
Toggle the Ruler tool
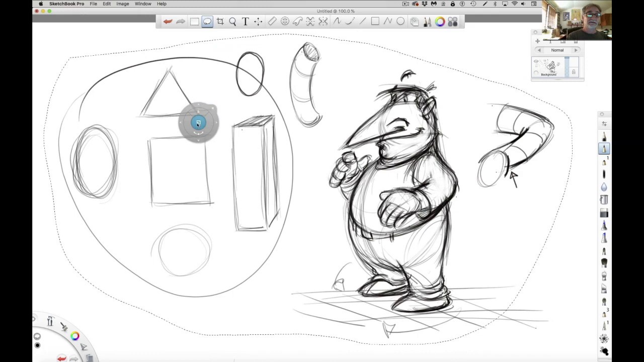272,22
